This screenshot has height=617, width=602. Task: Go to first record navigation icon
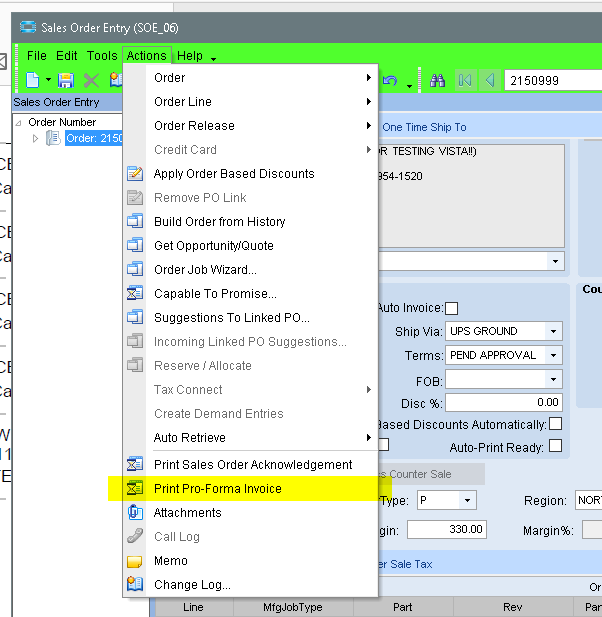[x=465, y=81]
